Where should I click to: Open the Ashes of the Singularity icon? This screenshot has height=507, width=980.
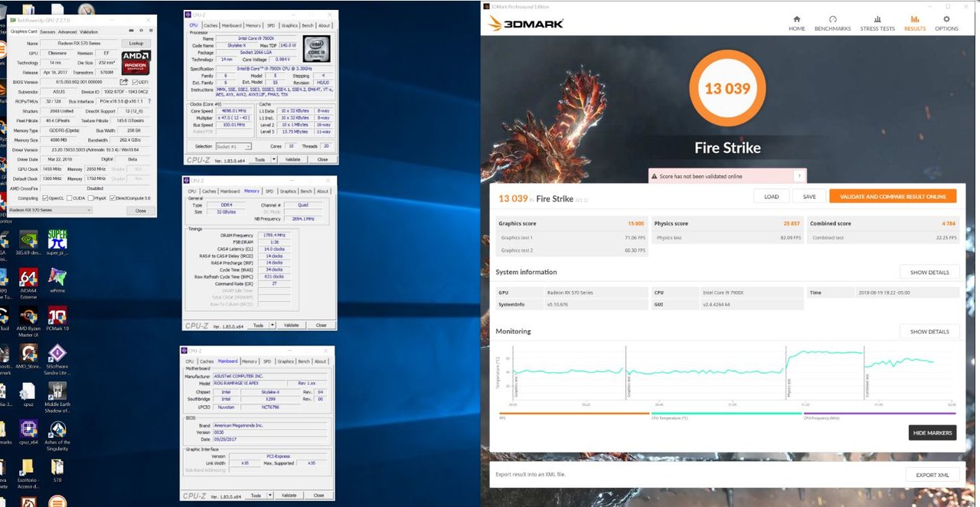click(x=57, y=436)
